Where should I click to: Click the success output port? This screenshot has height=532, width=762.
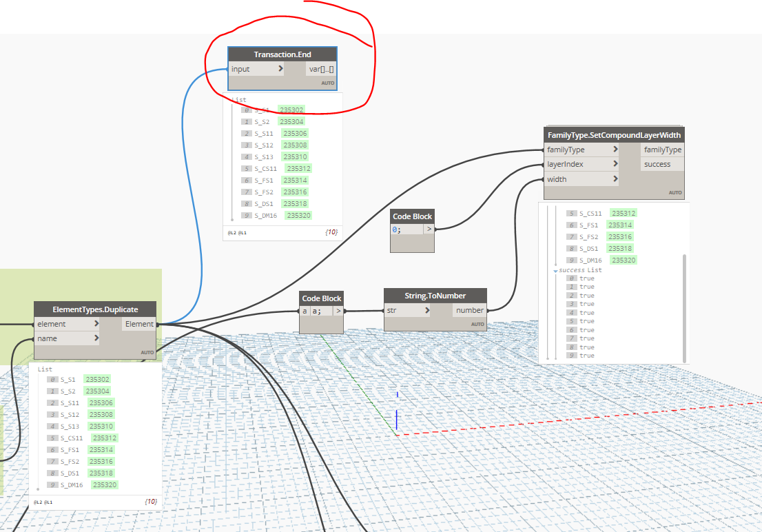coord(662,165)
